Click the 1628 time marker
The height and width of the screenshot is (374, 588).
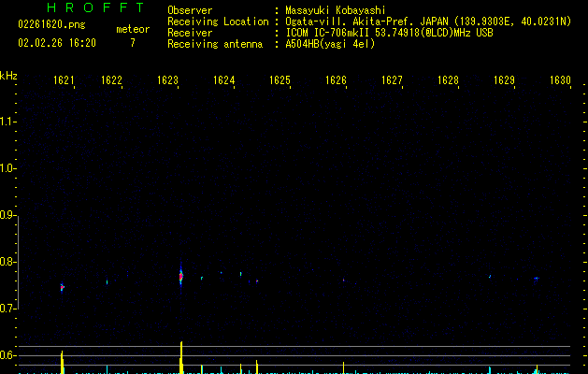pyautogui.click(x=448, y=80)
